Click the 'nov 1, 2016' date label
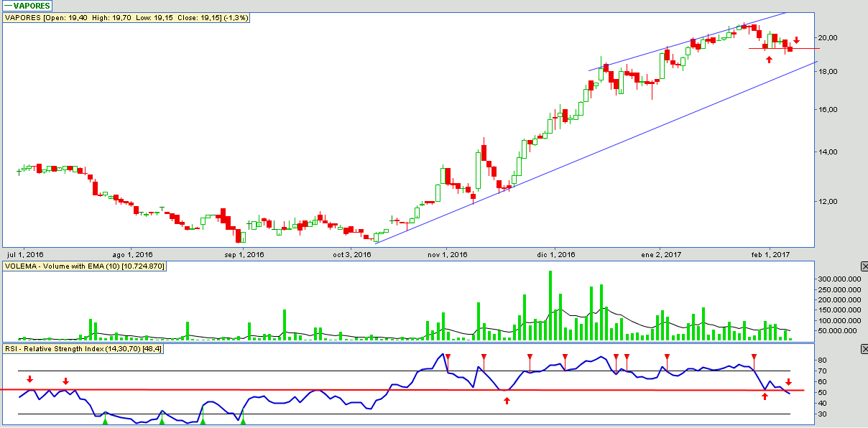The height and width of the screenshot is (428, 868). pyautogui.click(x=447, y=254)
